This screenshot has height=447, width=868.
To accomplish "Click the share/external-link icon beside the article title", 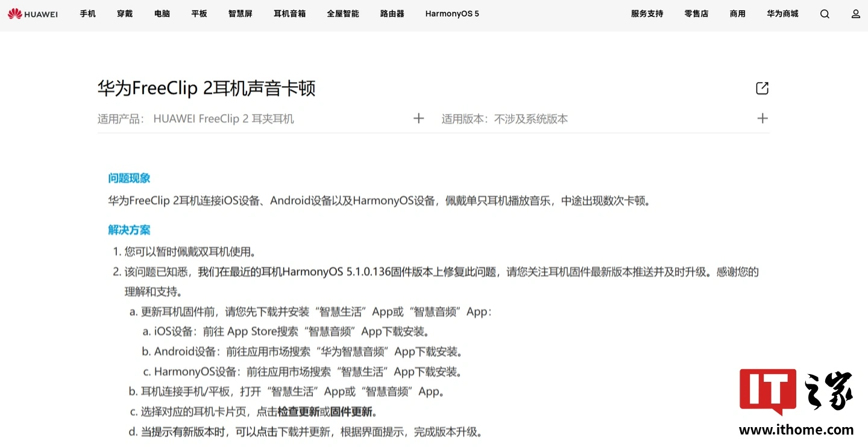I will (761, 87).
